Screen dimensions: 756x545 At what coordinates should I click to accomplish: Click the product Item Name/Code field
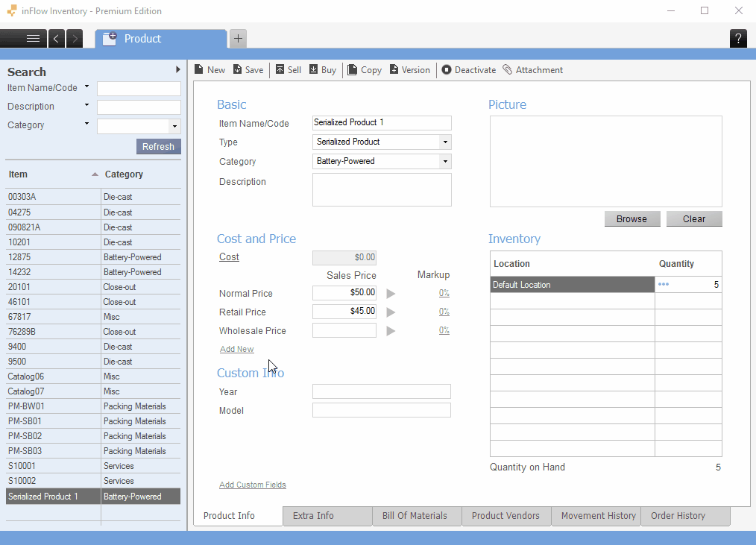click(382, 122)
